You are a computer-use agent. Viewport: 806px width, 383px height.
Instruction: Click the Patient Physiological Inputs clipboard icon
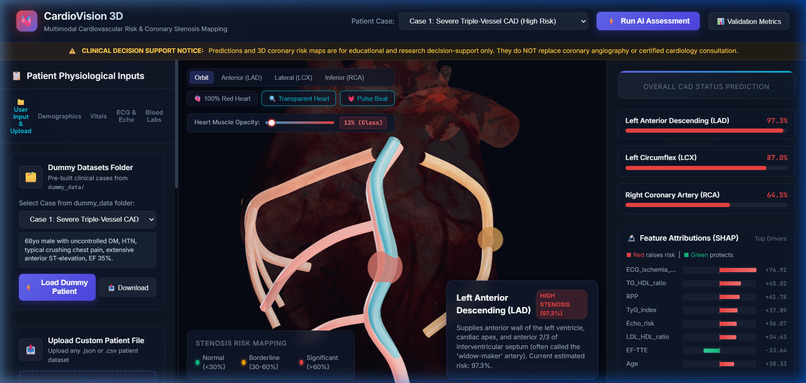(16, 76)
